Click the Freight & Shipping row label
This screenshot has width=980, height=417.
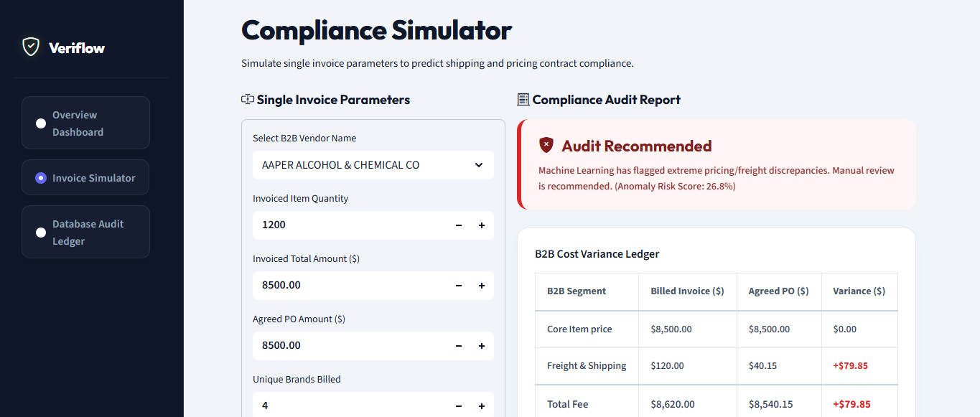587,366
